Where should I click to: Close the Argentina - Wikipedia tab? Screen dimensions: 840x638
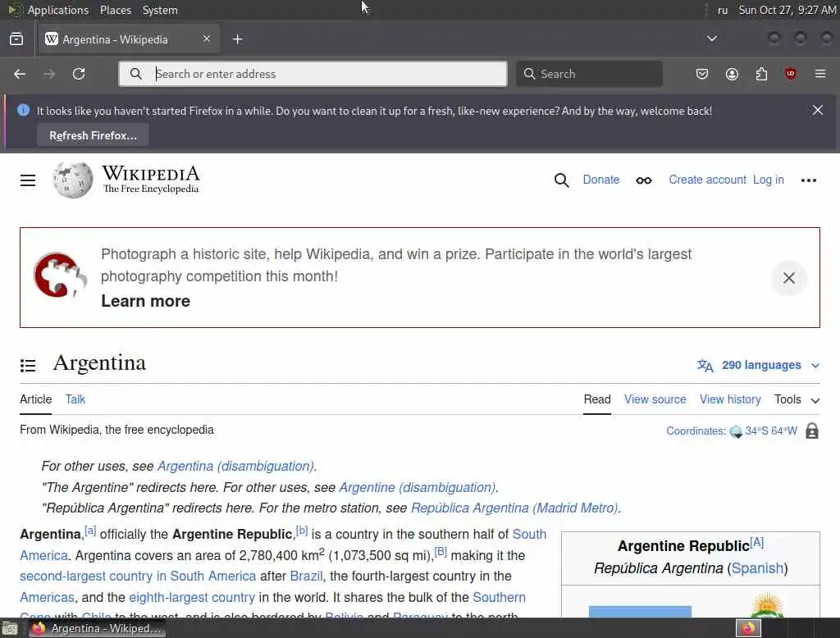tap(207, 39)
